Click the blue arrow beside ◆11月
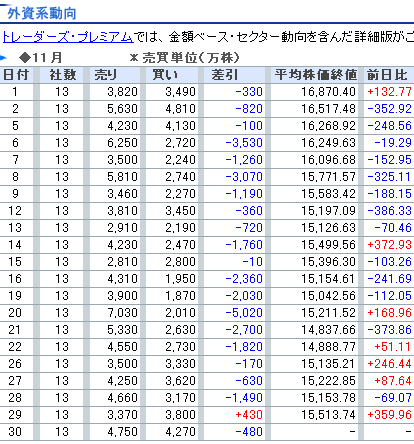 (3, 58)
